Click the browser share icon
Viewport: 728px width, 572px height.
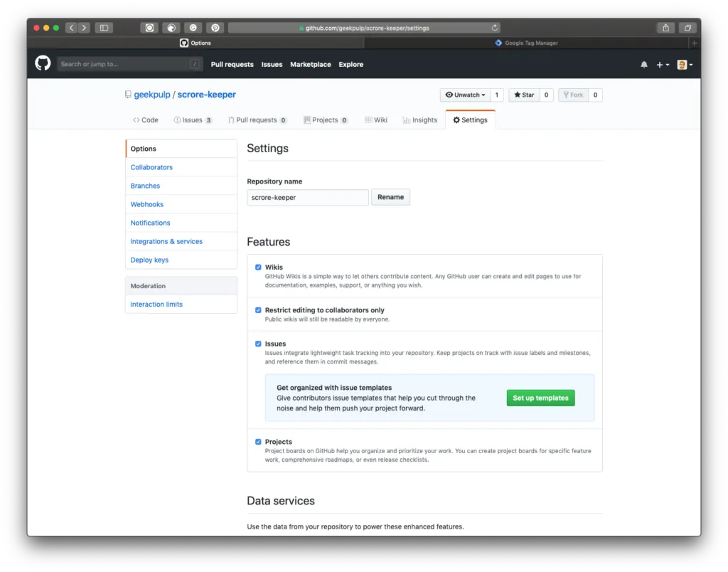click(x=665, y=27)
